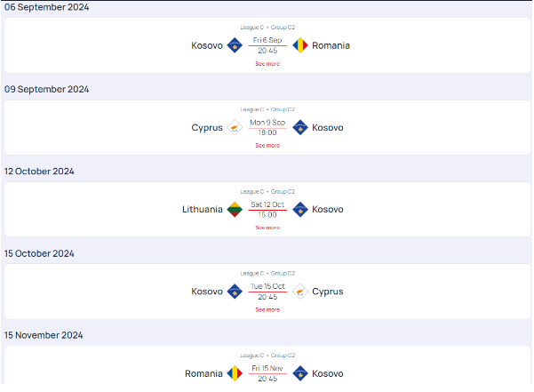Expand See more under Cyprus vs Kosovo

pyautogui.click(x=267, y=145)
